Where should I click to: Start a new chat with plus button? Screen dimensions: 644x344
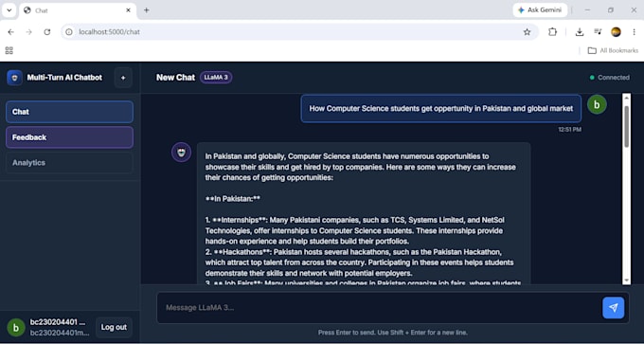tap(123, 78)
